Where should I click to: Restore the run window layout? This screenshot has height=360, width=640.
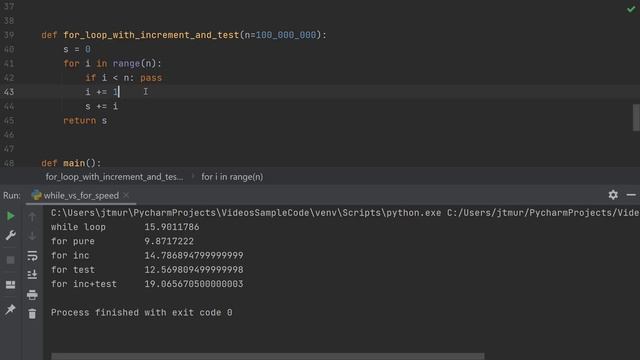click(11, 284)
